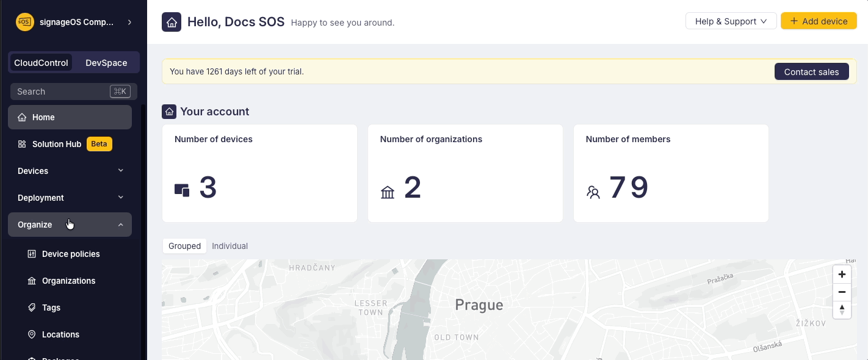Zoom in on the map

tap(842, 275)
